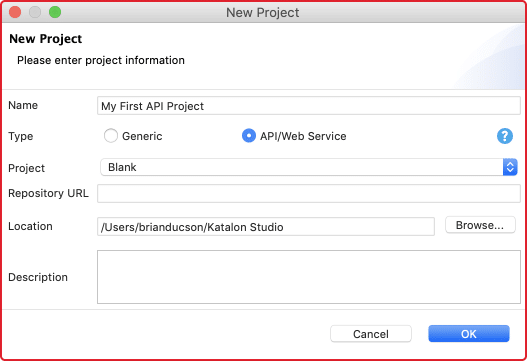Viewport: 527px width, 361px height.
Task: Click the Name field containing My First API Project
Action: pyautogui.click(x=309, y=106)
